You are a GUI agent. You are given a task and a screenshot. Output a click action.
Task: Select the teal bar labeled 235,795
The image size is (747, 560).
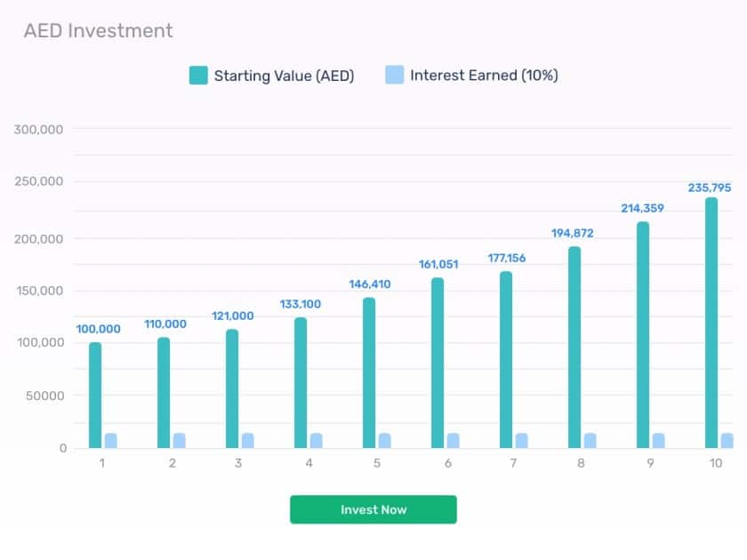711,323
